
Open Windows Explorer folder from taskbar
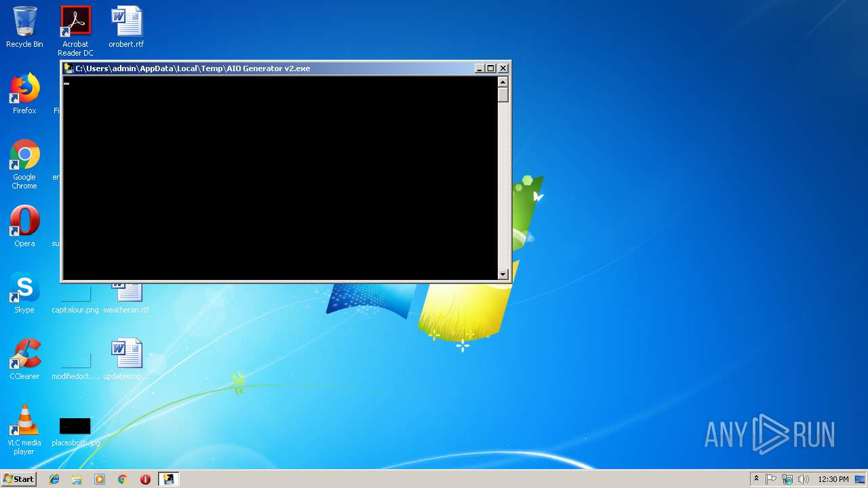pos(77,479)
